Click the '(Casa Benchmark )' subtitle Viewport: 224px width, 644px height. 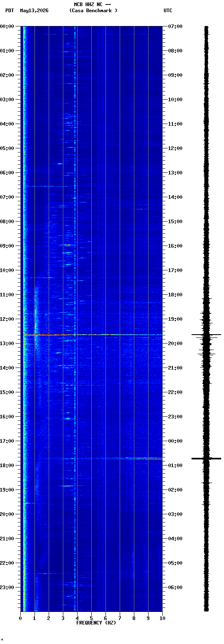(x=93, y=11)
